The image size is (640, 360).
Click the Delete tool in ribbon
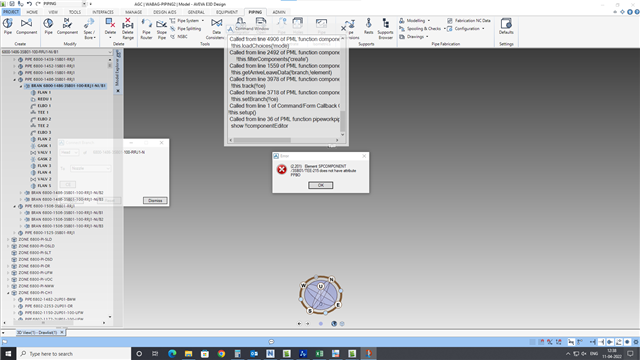[x=110, y=29]
